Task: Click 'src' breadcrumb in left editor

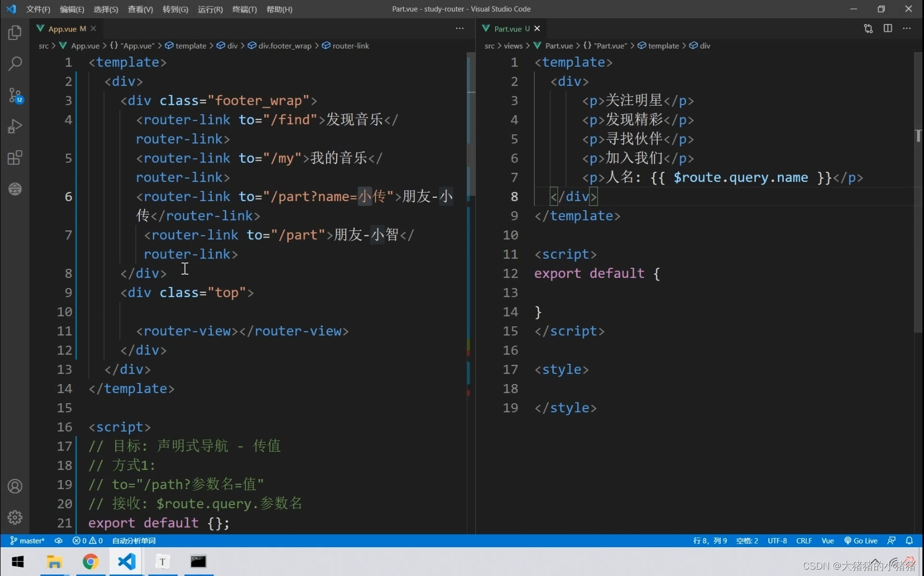Action: (x=44, y=46)
